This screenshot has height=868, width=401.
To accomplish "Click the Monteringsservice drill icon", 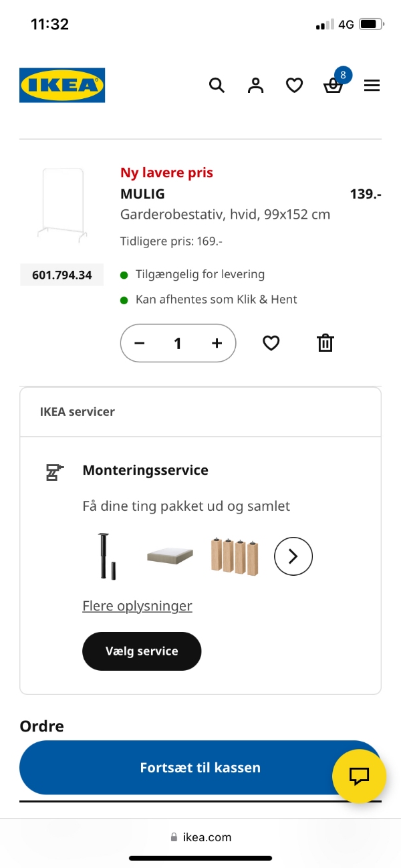I will click(x=53, y=470).
